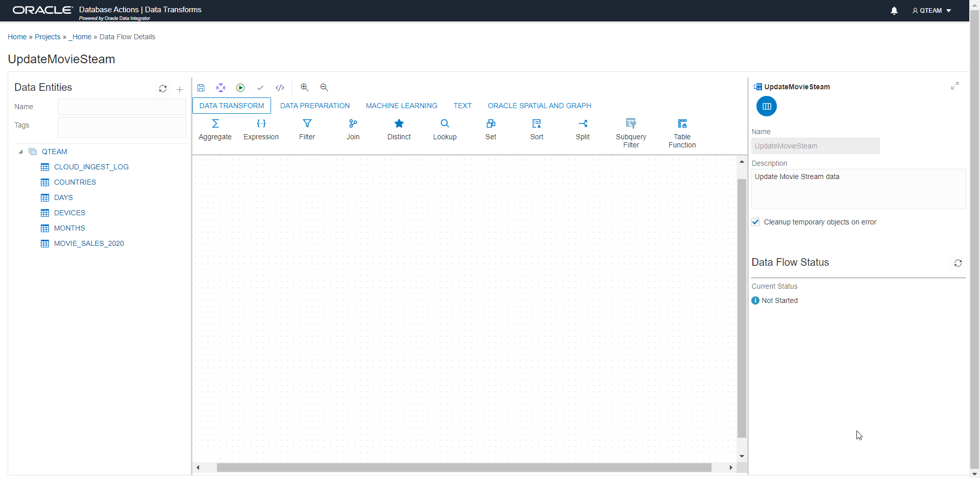Select the Set transform tool
The image size is (980, 478).
point(491,130)
